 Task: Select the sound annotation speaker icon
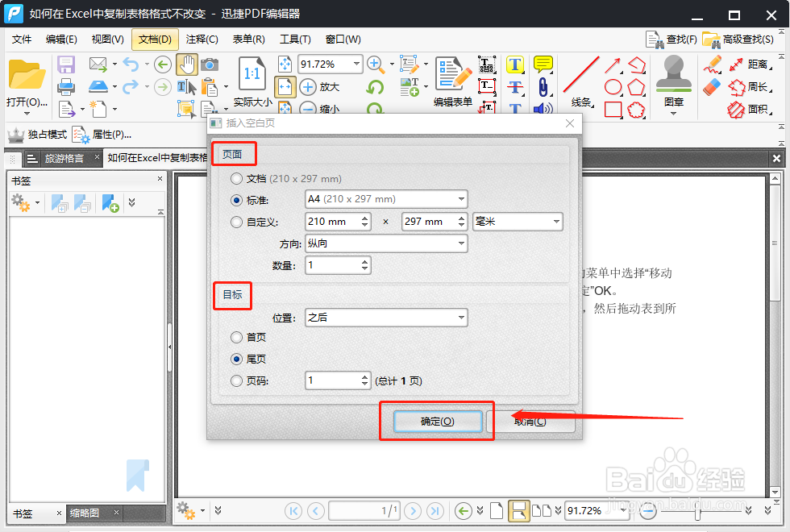pos(542,107)
